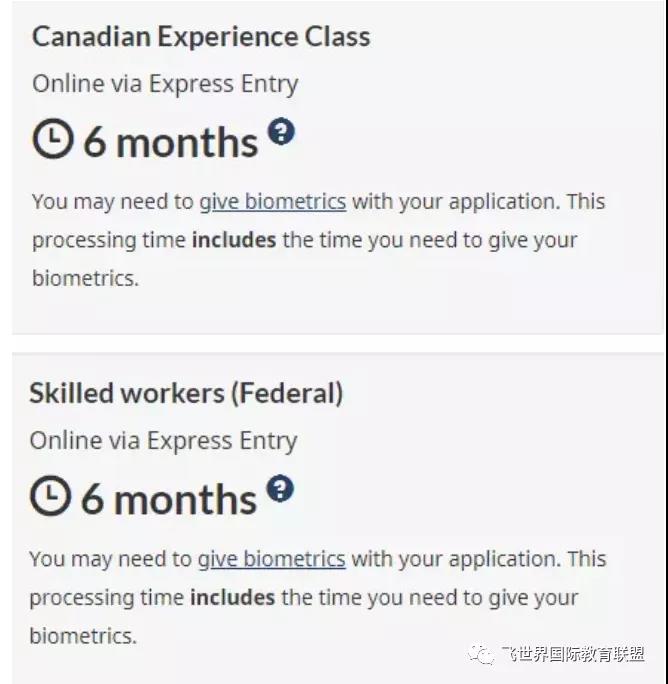Click the Chinese watermark text at bottom right
668x684 pixels.
pyautogui.click(x=573, y=654)
